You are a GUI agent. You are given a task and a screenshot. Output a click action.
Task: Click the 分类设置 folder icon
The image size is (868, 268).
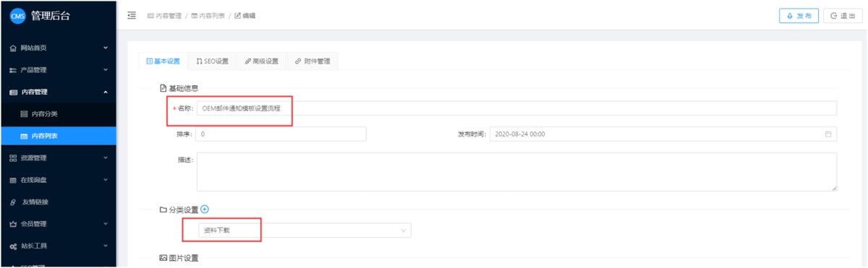point(163,209)
